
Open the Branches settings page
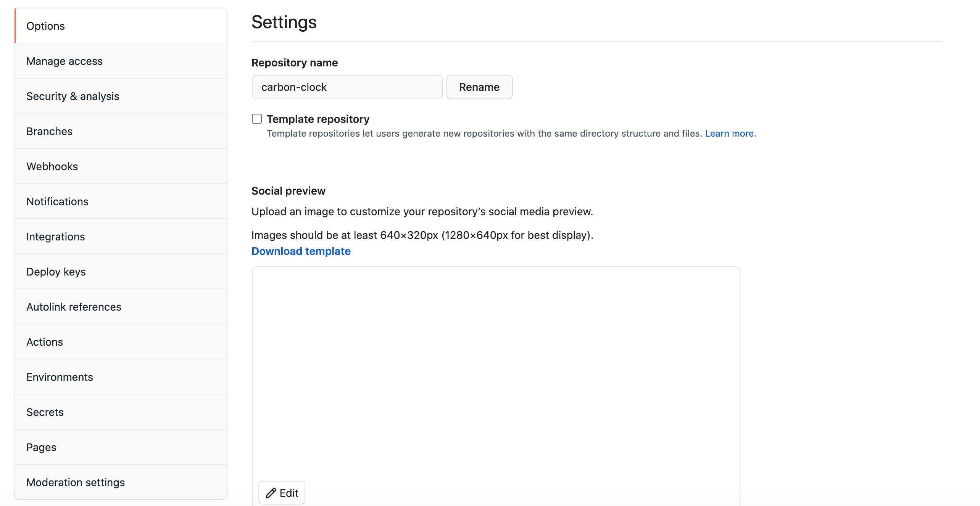pyautogui.click(x=49, y=131)
